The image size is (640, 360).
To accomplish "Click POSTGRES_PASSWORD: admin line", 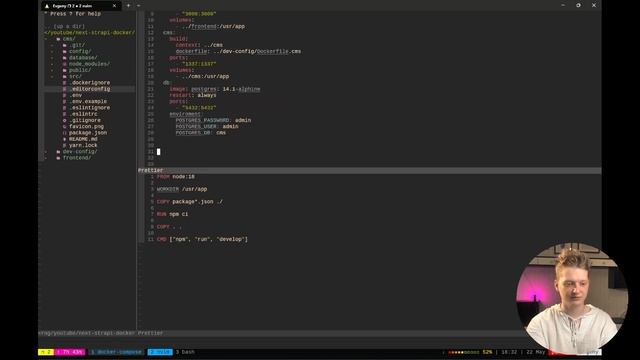I will tap(213, 120).
